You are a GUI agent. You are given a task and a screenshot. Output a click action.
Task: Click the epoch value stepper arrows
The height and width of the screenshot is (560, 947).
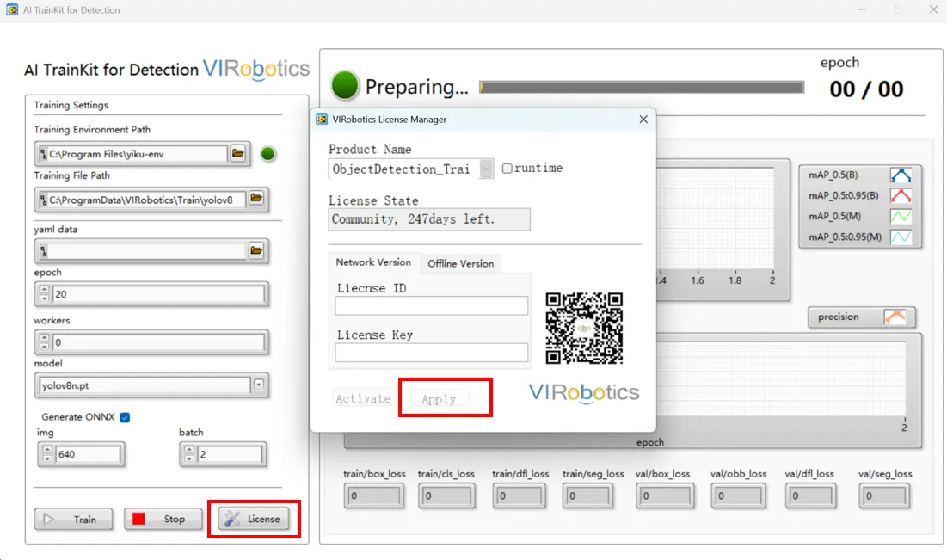click(x=45, y=294)
